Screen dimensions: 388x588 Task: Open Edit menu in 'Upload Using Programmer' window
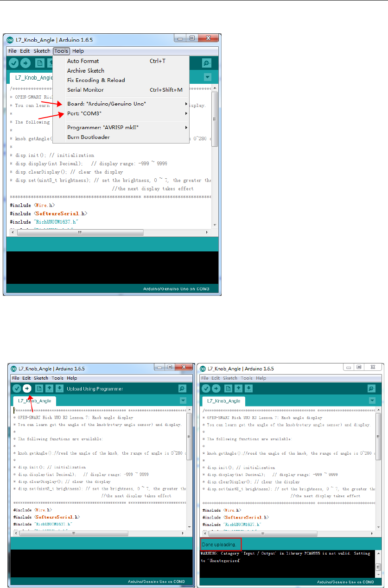click(x=27, y=378)
